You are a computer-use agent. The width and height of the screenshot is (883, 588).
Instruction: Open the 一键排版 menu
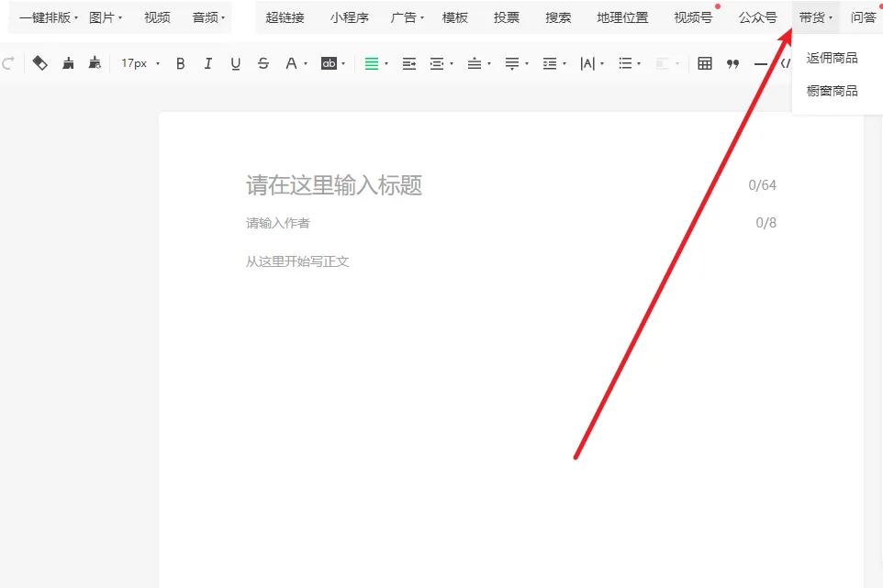click(49, 17)
